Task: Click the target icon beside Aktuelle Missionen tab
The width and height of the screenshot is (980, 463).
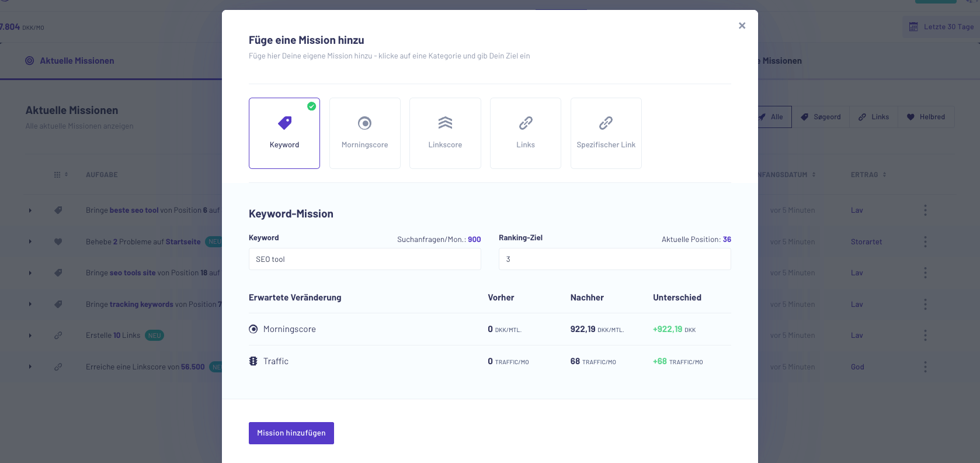Action: 29,61
